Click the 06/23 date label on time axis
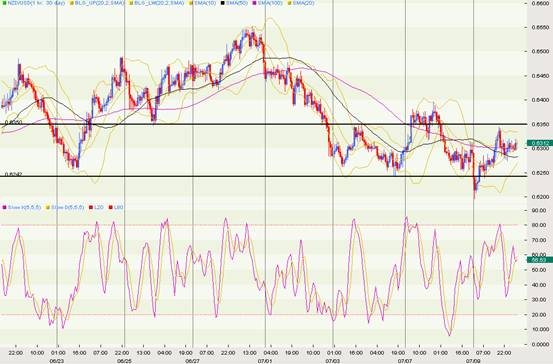The height and width of the screenshot is (364, 553). pos(57,361)
